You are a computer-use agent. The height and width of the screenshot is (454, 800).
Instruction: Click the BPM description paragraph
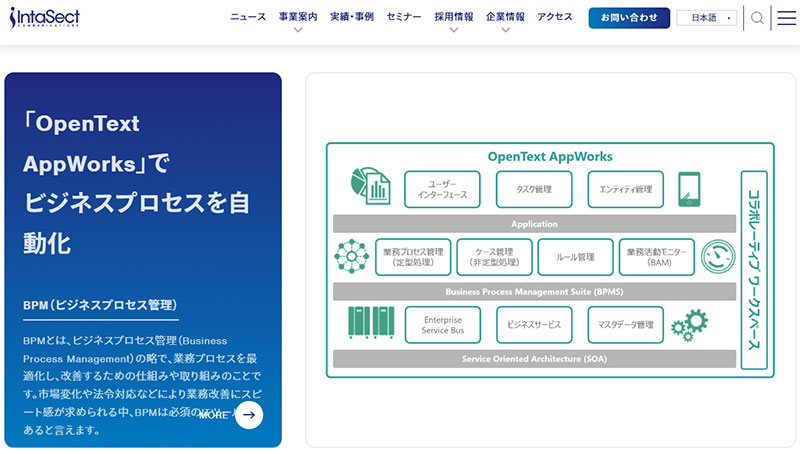tap(142, 386)
